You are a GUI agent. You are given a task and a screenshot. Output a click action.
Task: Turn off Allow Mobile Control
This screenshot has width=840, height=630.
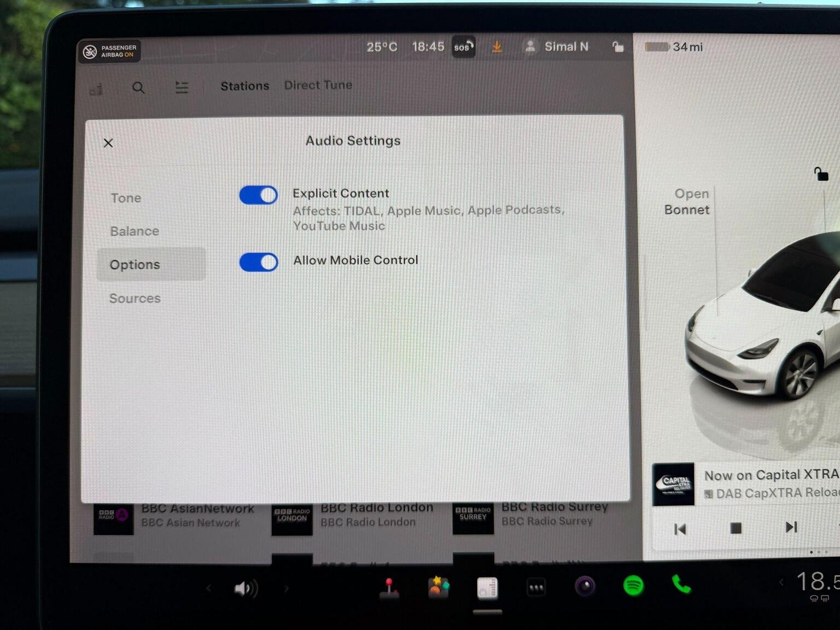pyautogui.click(x=259, y=262)
